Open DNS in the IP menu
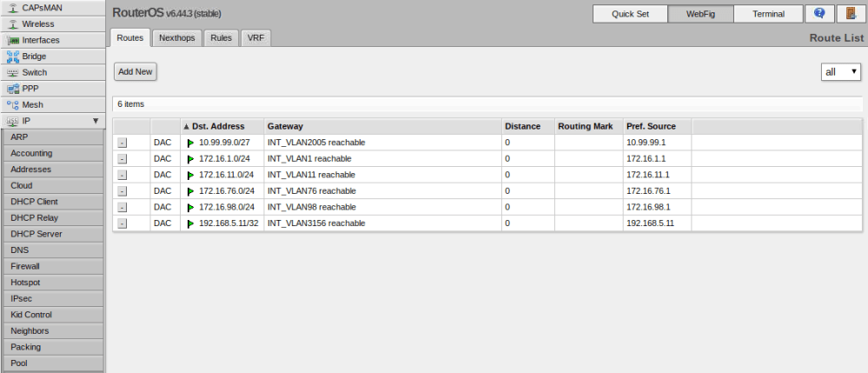Screen dimensions: 868x373 click(52, 250)
